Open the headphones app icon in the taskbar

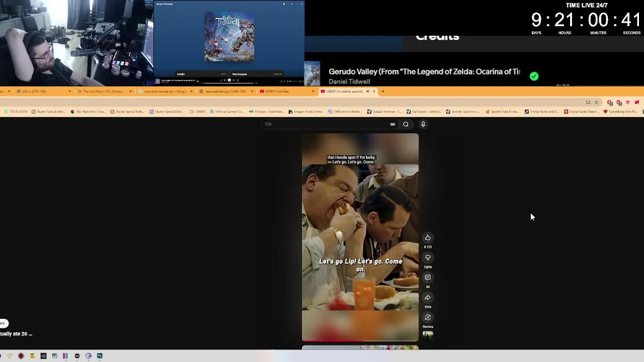tap(54, 356)
